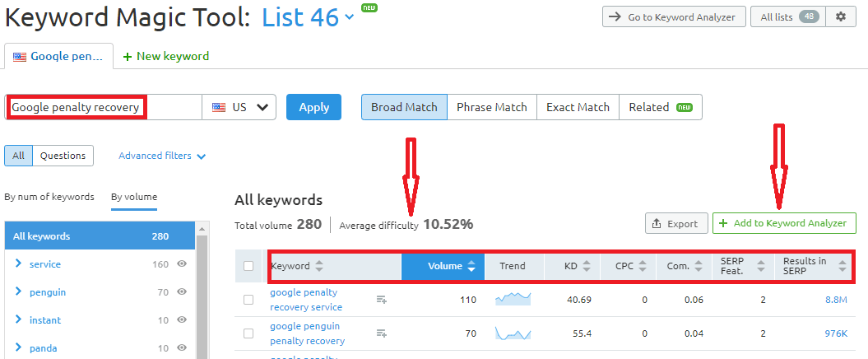The width and height of the screenshot is (868, 359).
Task: Click Average difficulty 10.52% value
Action: 448,224
